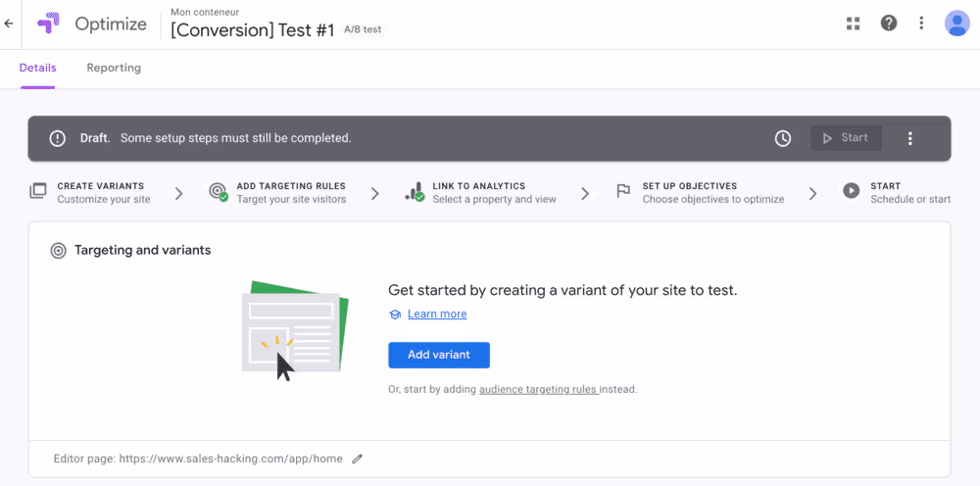Switch to the Details tab
The width and height of the screenshot is (980, 486).
tap(37, 68)
